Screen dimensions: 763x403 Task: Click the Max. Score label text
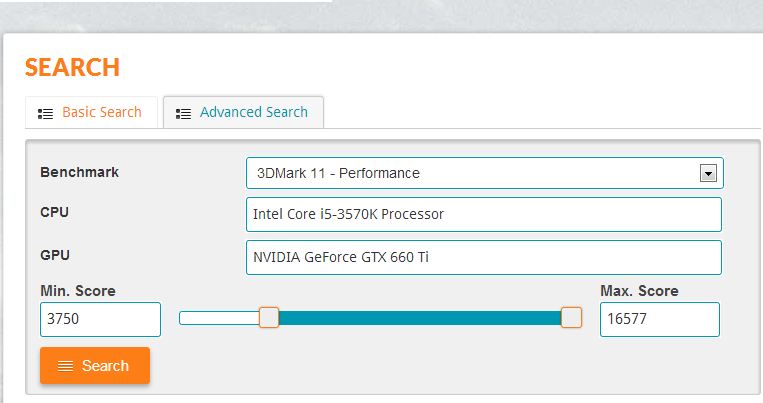click(639, 291)
